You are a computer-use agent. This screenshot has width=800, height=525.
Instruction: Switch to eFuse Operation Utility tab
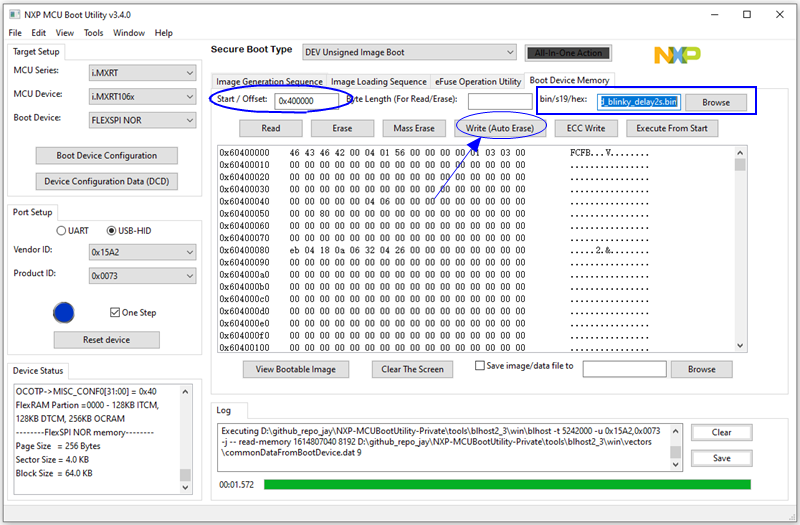click(x=478, y=82)
